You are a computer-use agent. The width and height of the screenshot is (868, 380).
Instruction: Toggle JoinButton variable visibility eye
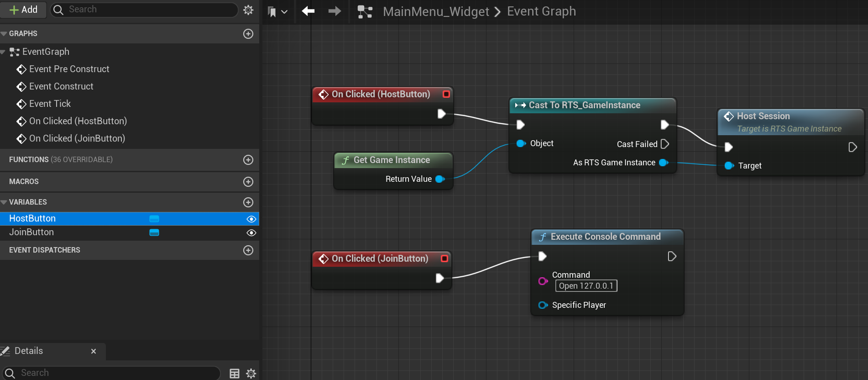(x=251, y=233)
